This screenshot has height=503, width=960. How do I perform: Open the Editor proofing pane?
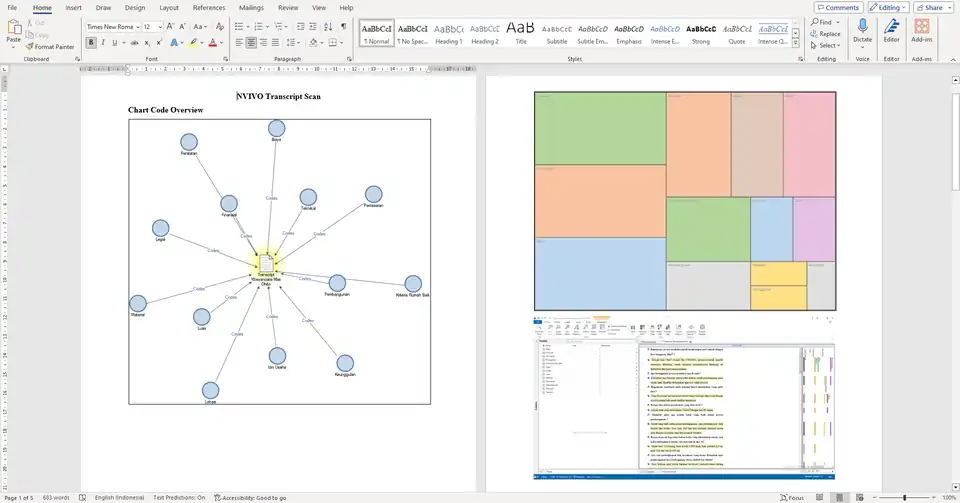[x=891, y=31]
